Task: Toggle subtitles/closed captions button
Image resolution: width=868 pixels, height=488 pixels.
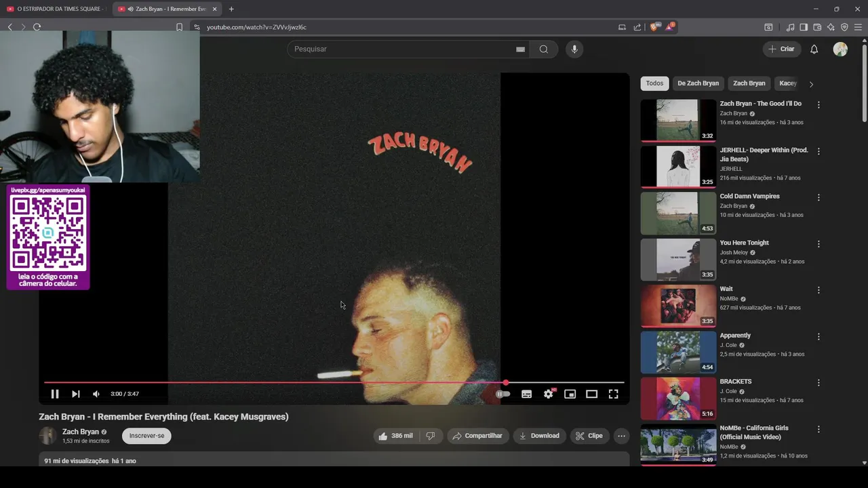Action: tap(526, 394)
